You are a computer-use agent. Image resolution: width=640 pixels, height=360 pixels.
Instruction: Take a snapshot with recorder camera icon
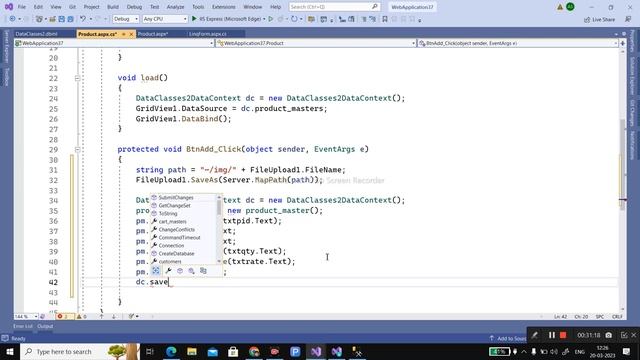click(x=609, y=335)
